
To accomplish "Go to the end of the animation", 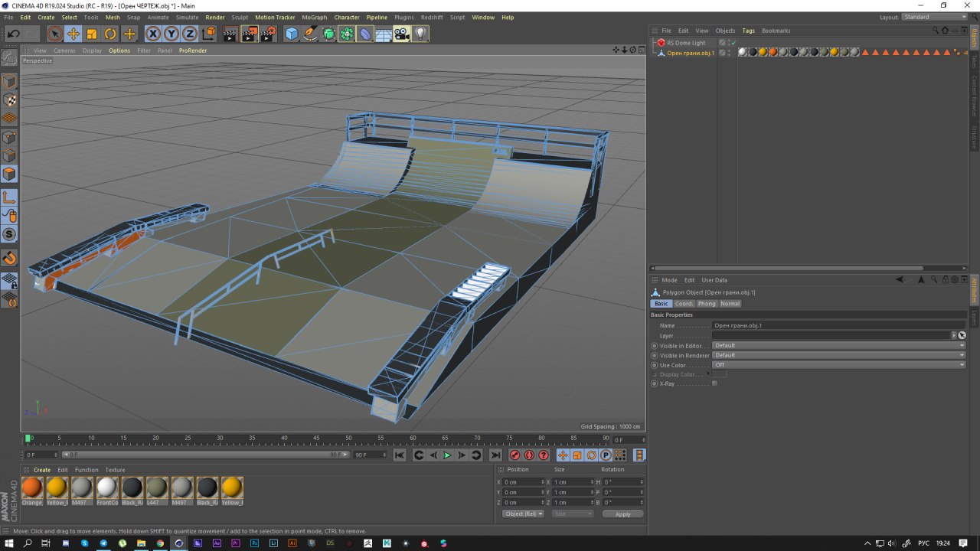I will point(496,455).
